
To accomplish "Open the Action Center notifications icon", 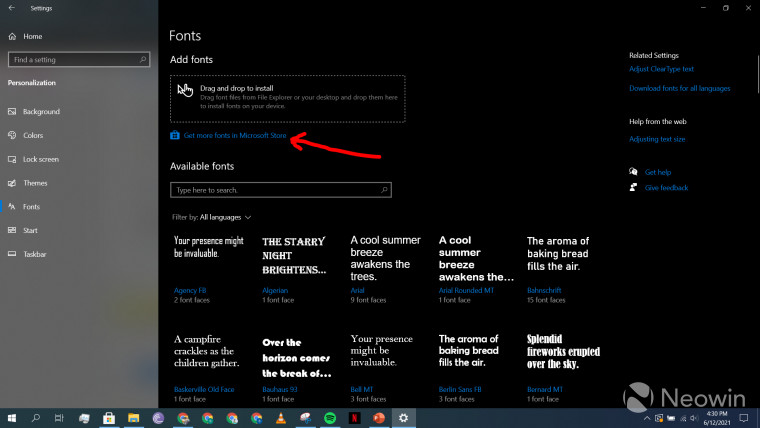I will tap(744, 418).
